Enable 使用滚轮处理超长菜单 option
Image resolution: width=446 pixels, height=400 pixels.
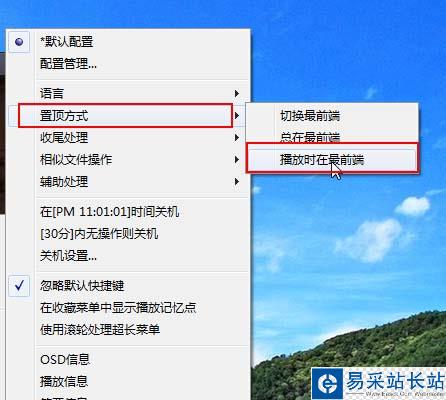tap(100, 330)
